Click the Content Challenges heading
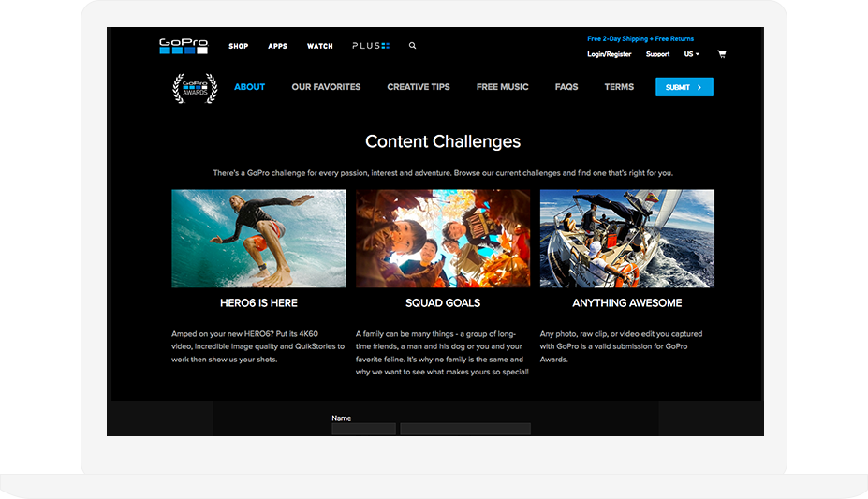The width and height of the screenshot is (868, 499). 443,141
